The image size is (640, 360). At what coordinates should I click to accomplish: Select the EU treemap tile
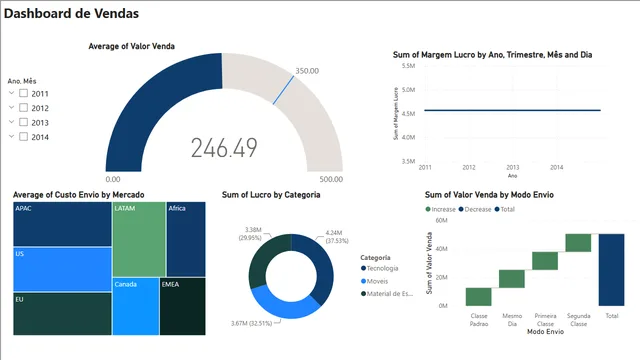[62, 314]
